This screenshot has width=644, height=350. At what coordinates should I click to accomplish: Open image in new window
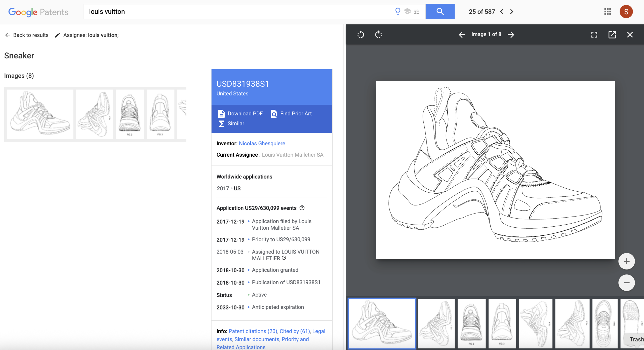[612, 34]
